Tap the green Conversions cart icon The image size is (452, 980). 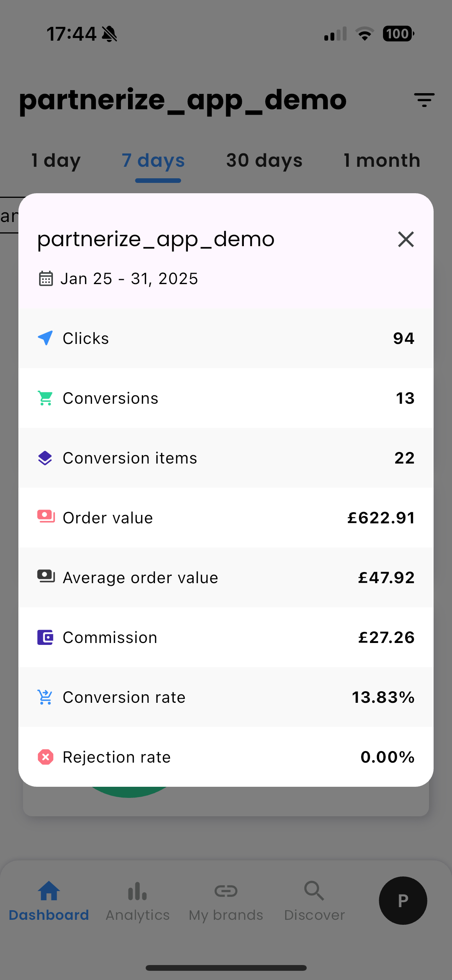(45, 398)
